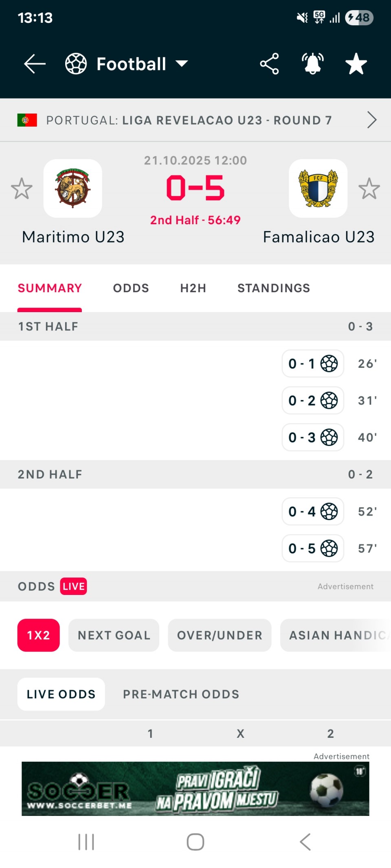The height and width of the screenshot is (868, 391).
Task: Expand Liga Revelacao U23 league chevron
Action: pyautogui.click(x=371, y=120)
